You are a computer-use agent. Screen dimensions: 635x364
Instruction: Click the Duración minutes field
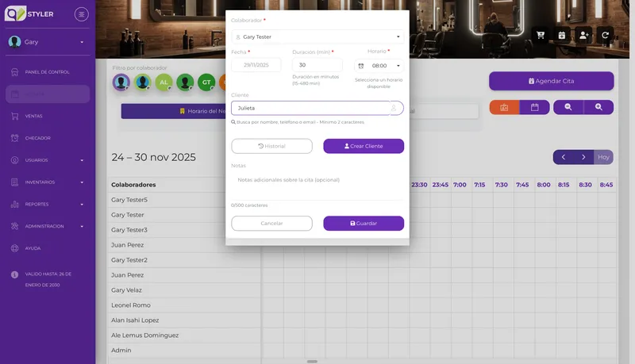click(317, 65)
